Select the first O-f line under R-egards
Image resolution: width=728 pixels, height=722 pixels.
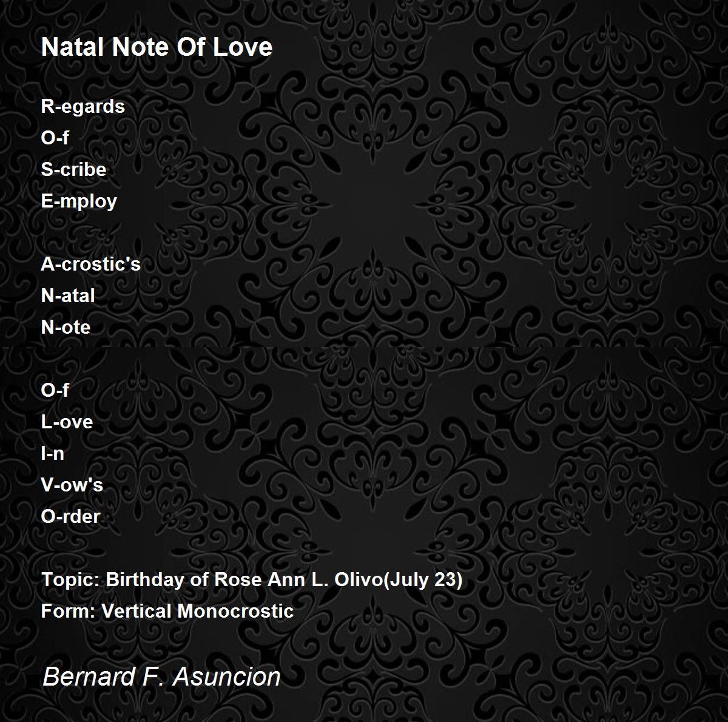(55, 138)
